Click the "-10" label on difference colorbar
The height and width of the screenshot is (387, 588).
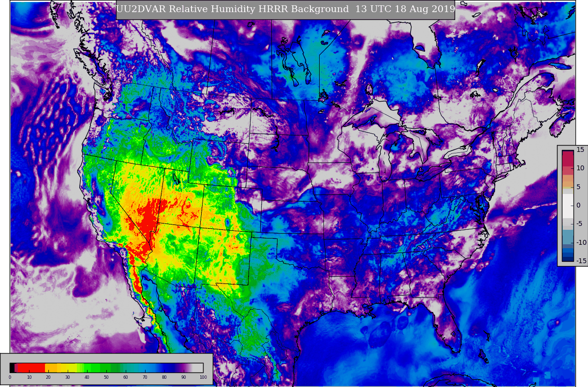[580, 242]
